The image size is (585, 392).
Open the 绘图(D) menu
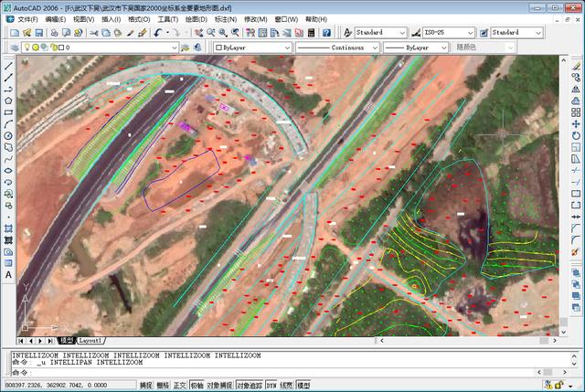coord(197,19)
